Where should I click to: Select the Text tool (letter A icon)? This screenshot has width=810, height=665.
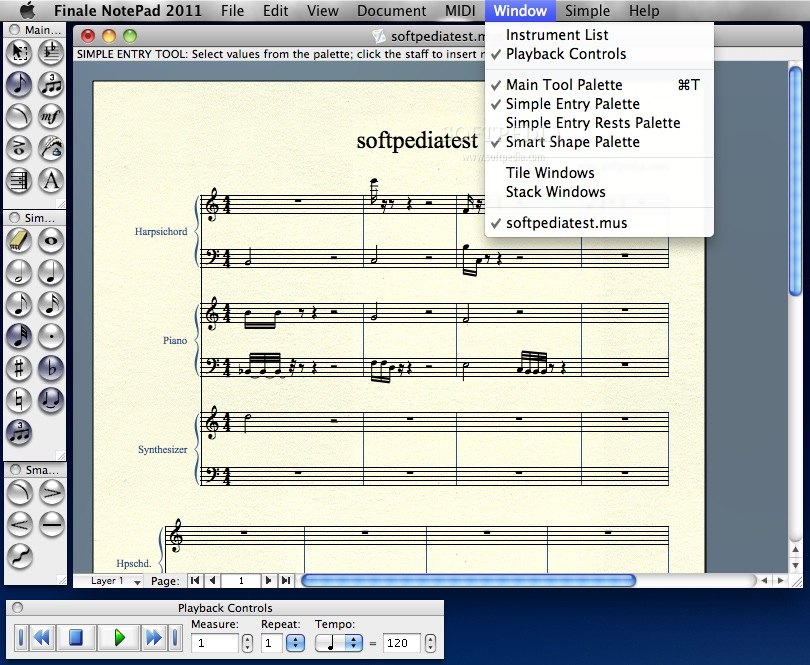(51, 181)
